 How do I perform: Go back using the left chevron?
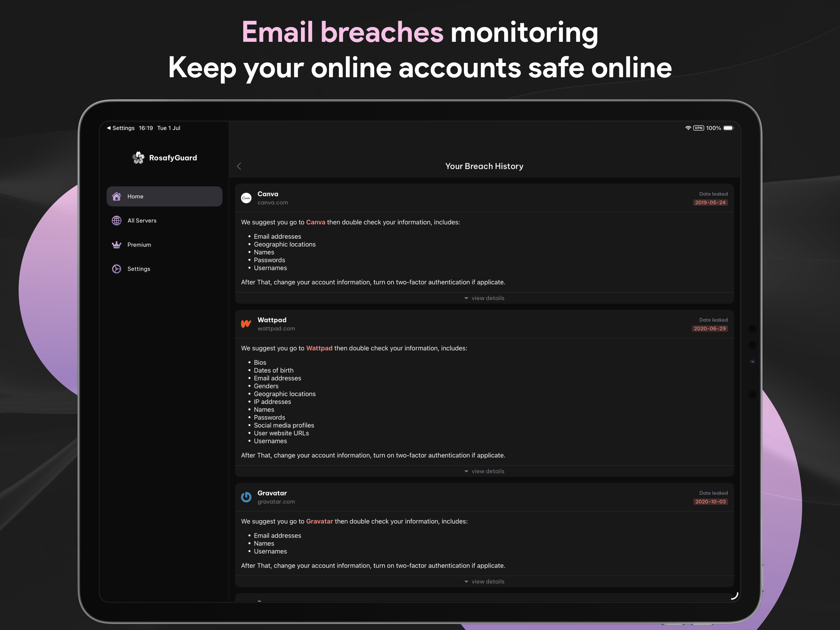239,166
